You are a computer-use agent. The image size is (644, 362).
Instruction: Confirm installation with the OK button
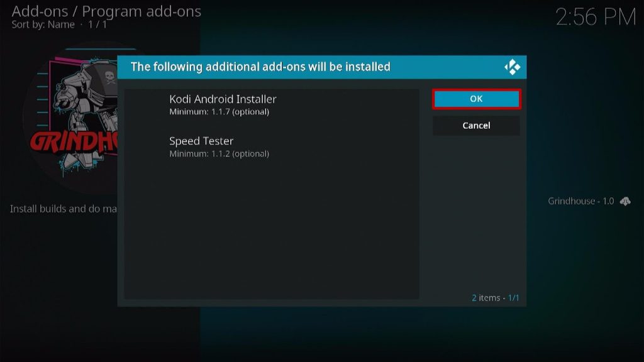[477, 99]
